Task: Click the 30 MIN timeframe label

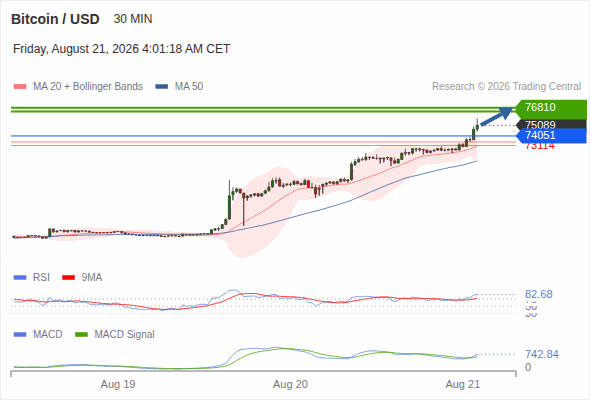Action: click(133, 19)
